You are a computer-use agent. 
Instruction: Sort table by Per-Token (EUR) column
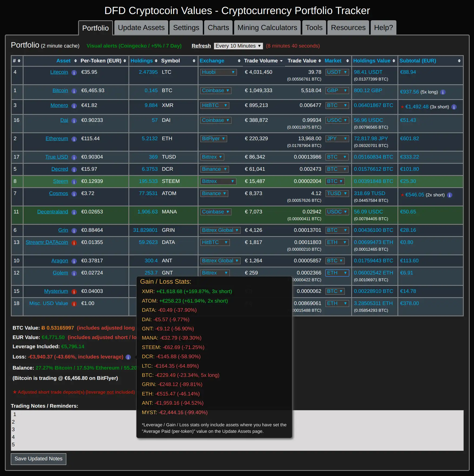pos(103,61)
